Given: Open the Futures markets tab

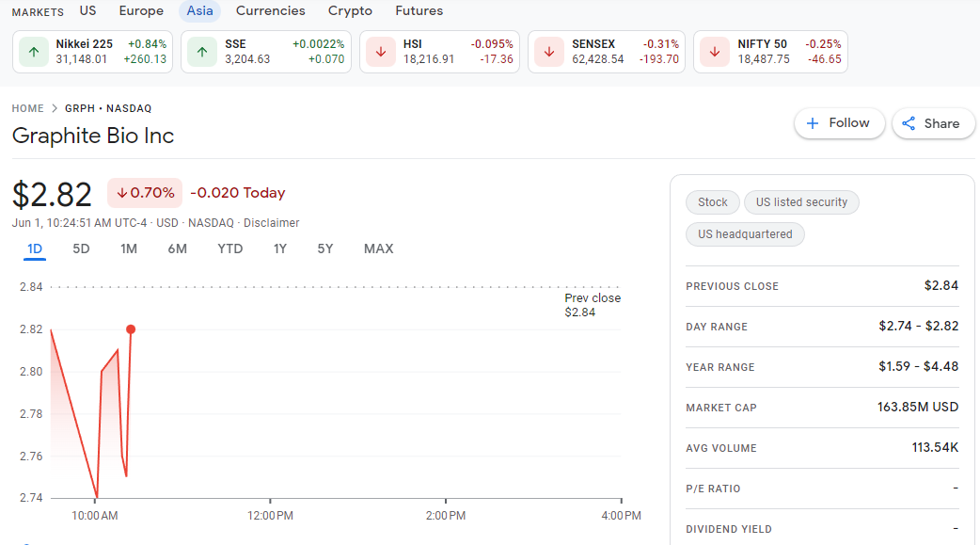Looking at the screenshot, I should (419, 10).
